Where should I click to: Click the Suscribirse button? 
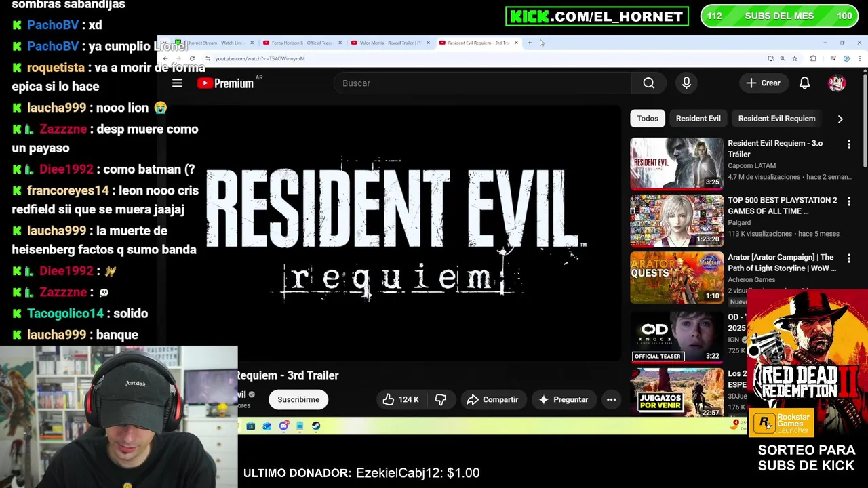coord(298,400)
